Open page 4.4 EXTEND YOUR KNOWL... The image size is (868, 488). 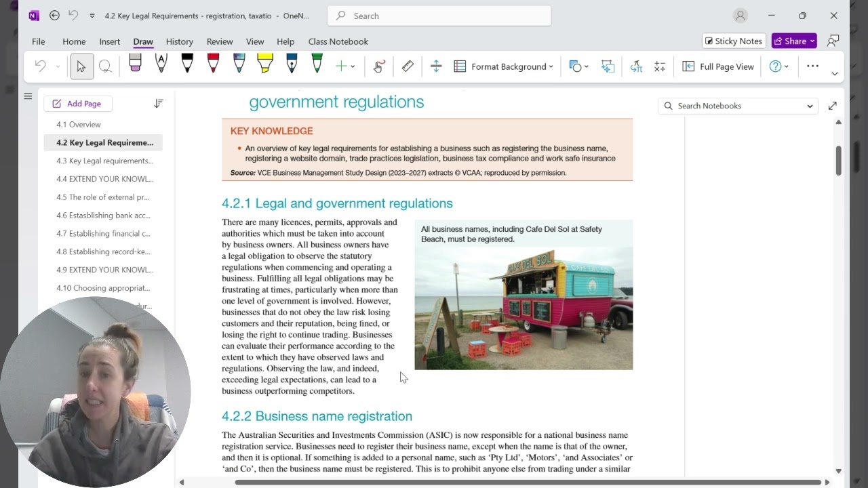click(x=103, y=179)
